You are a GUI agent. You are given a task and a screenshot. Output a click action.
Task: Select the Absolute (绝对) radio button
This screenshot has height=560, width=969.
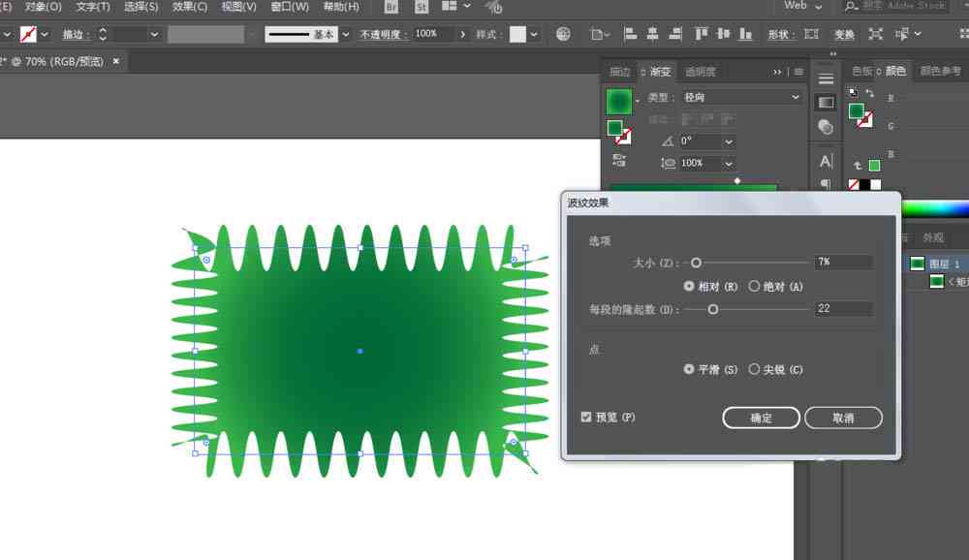[x=754, y=286]
